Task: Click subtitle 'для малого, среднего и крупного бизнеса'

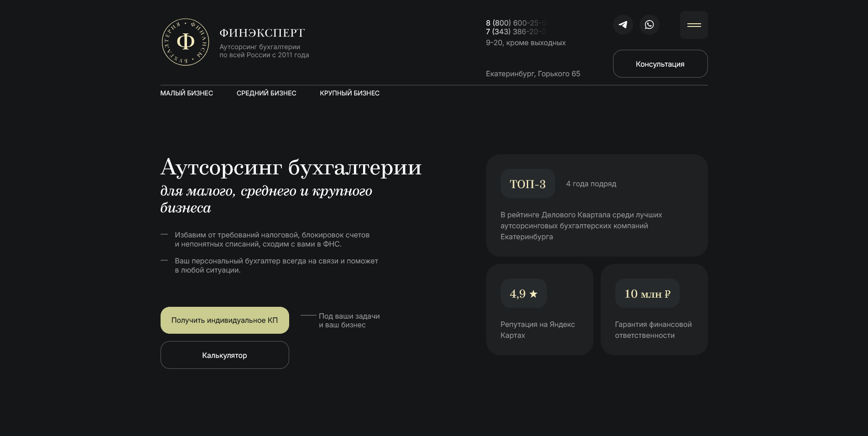Action: (x=266, y=199)
